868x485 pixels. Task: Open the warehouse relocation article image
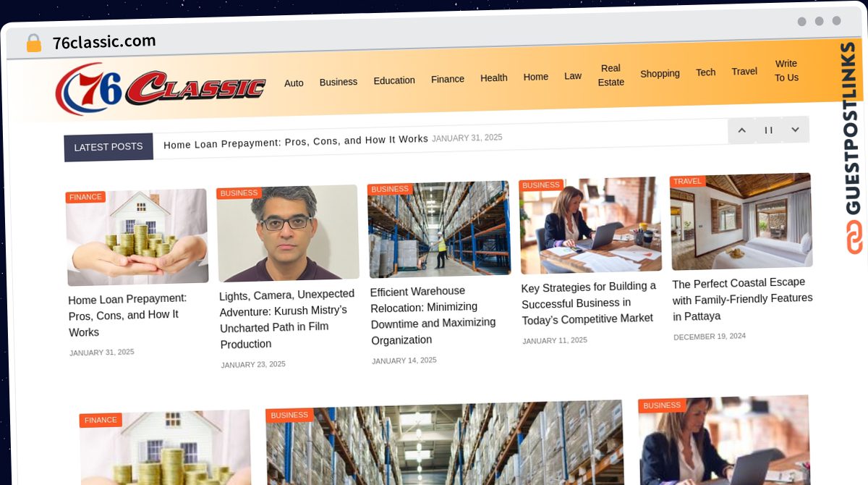(x=439, y=229)
